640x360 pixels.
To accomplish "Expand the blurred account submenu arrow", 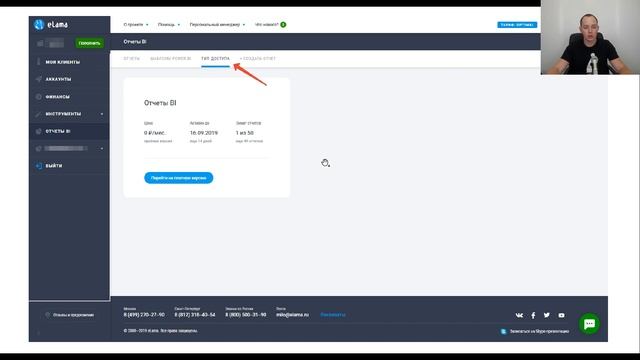I will coord(102,149).
